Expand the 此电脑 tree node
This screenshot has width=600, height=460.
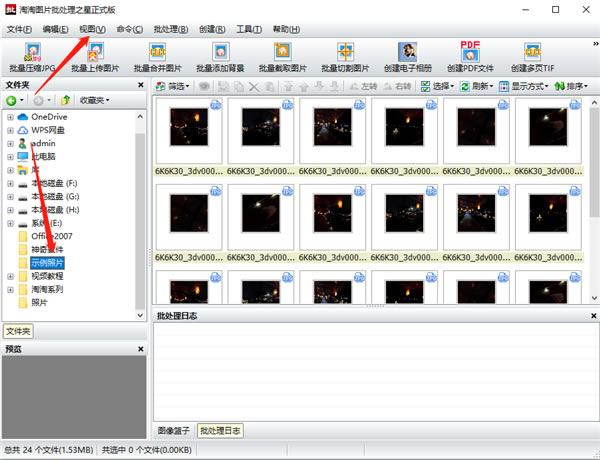pos(10,157)
